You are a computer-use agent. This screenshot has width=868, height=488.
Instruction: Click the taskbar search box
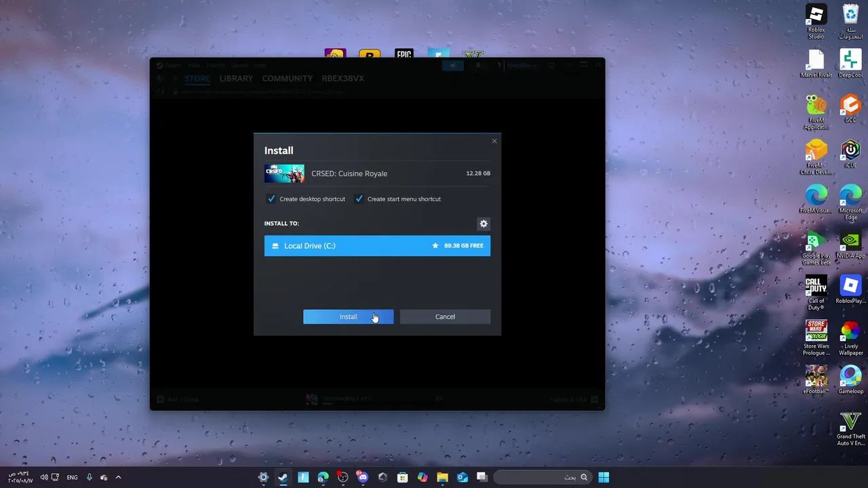[542, 477]
